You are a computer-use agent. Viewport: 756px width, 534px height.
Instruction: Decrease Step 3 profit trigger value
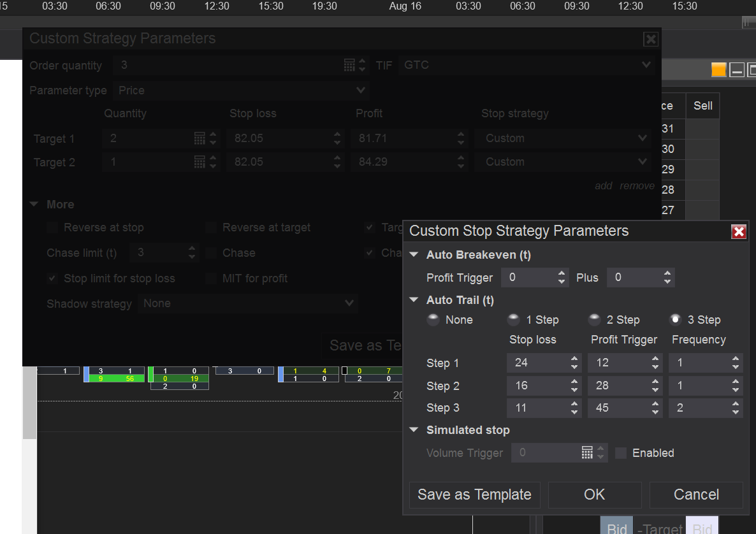tap(655, 412)
